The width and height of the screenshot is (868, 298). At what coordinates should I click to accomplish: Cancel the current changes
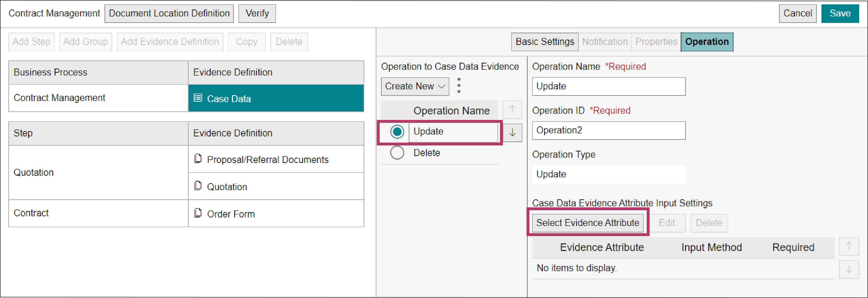tap(798, 13)
